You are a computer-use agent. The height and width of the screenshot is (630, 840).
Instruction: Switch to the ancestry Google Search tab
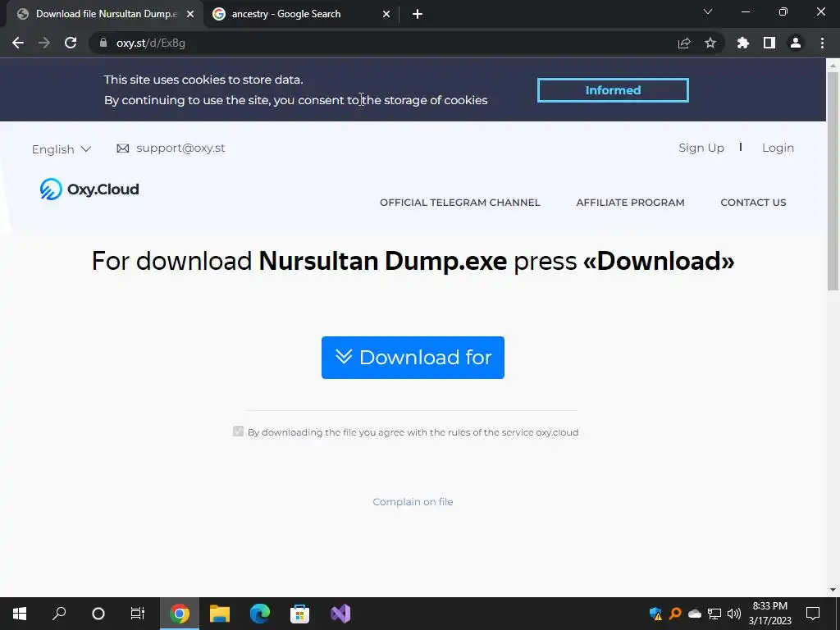tap(302, 14)
